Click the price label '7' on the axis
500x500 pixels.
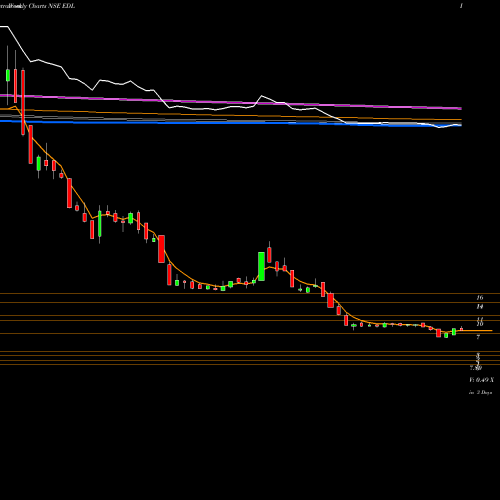tap(478, 337)
